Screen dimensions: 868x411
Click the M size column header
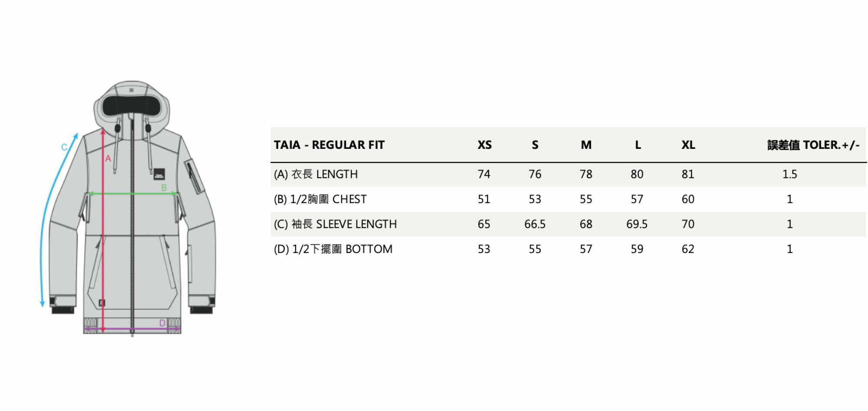586,145
